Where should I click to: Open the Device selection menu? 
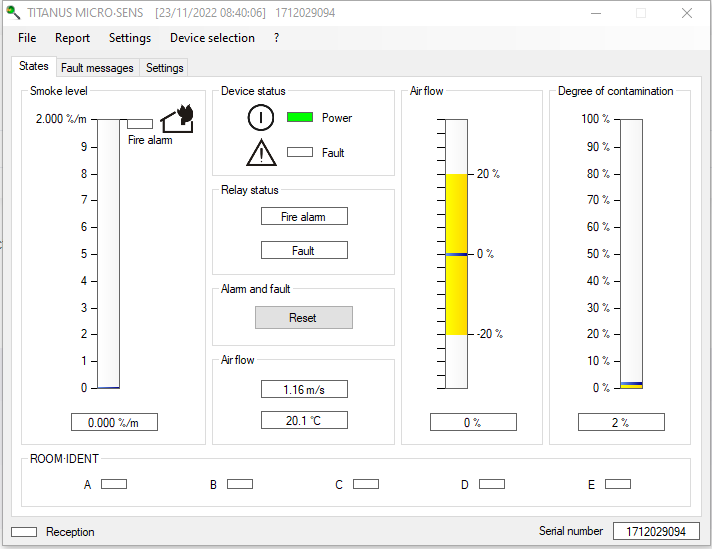pyautogui.click(x=212, y=38)
